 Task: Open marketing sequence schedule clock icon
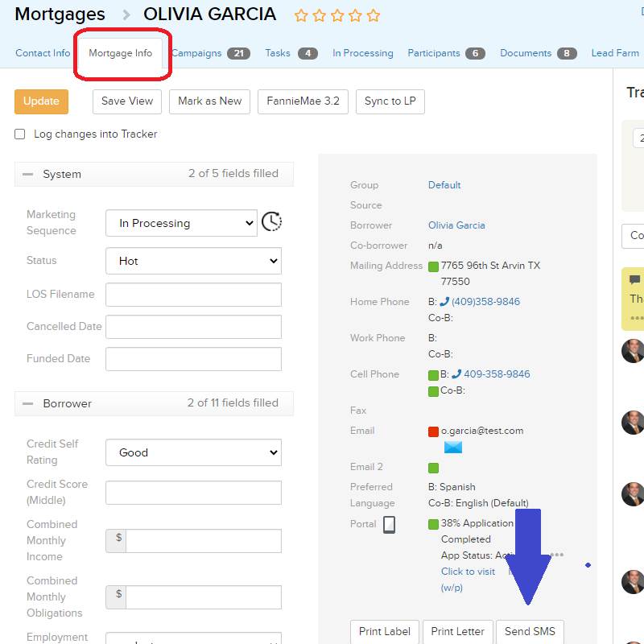(271, 222)
